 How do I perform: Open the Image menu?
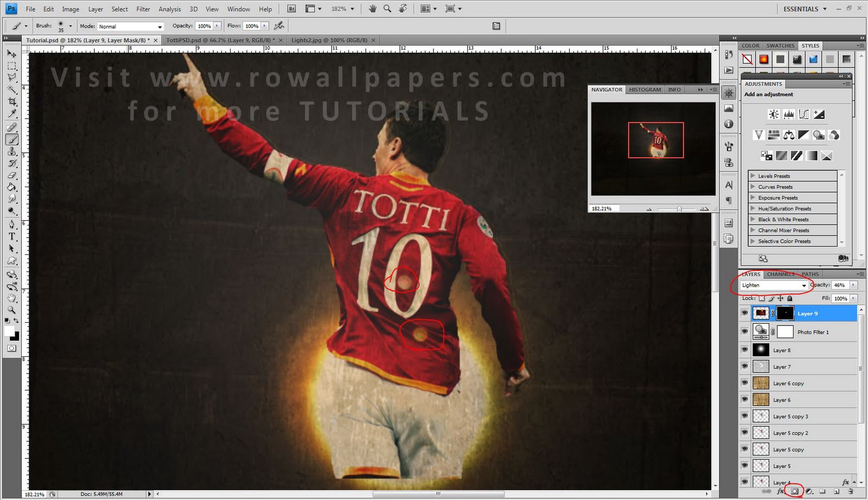click(71, 9)
